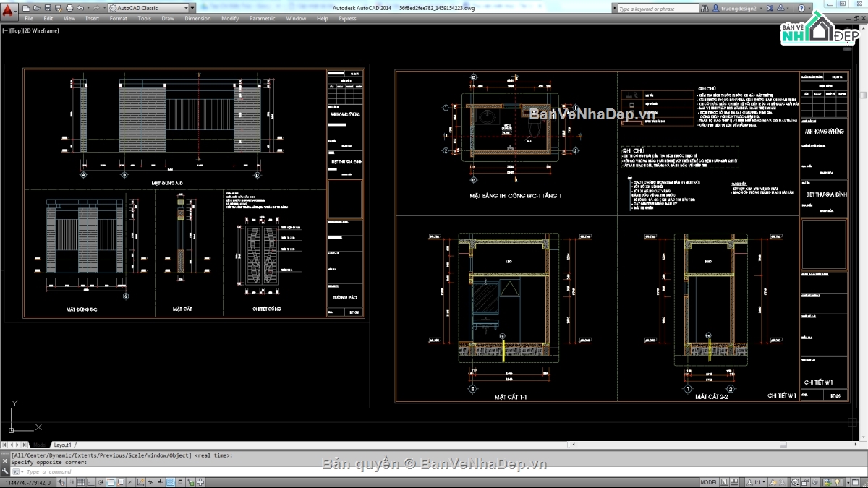The image size is (868, 488).
Task: Open the Dimension menu
Action: click(x=197, y=19)
